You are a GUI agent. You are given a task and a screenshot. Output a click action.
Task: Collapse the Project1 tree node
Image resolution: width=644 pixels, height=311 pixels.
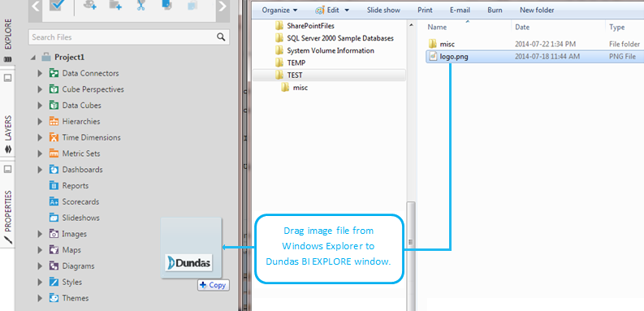33,58
